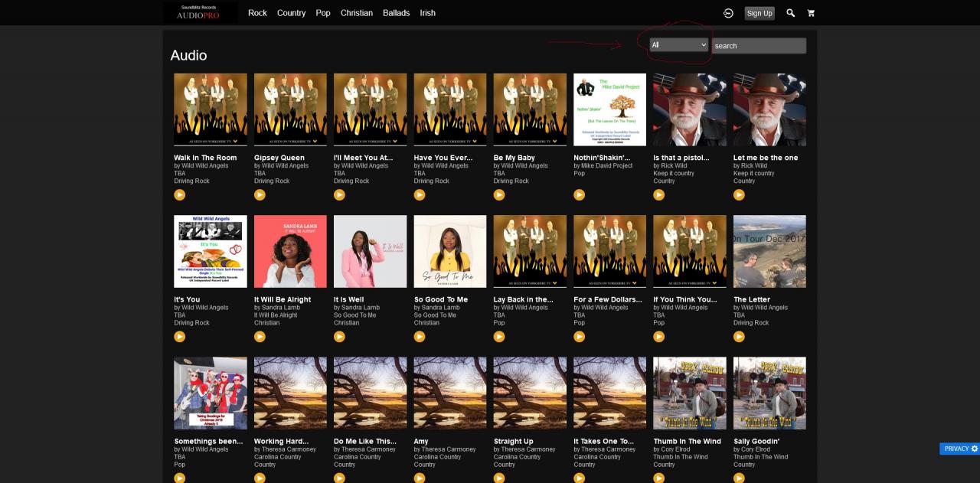Screen dimensions: 980x483
Task: Click inside the search text field
Action: tap(758, 46)
